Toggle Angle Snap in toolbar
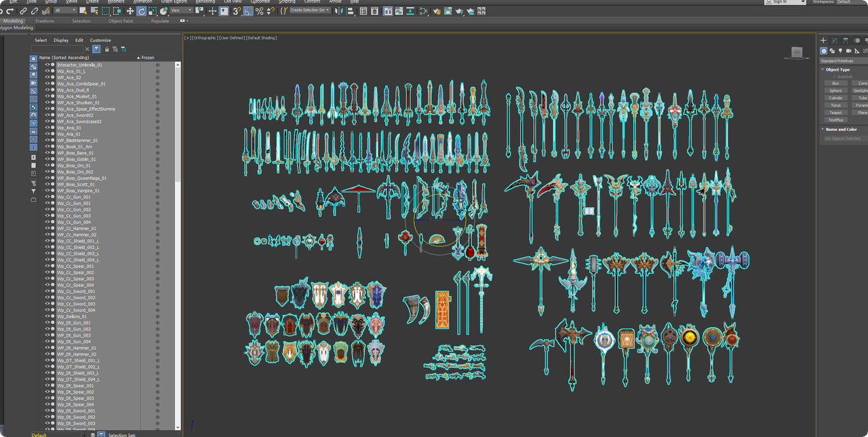Image resolution: width=868 pixels, height=437 pixels. 248,11
